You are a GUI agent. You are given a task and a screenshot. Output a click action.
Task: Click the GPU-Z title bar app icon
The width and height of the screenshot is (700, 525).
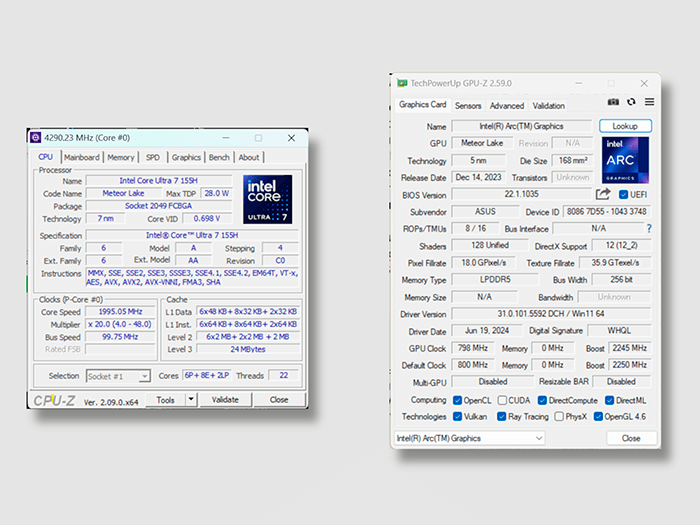(402, 83)
